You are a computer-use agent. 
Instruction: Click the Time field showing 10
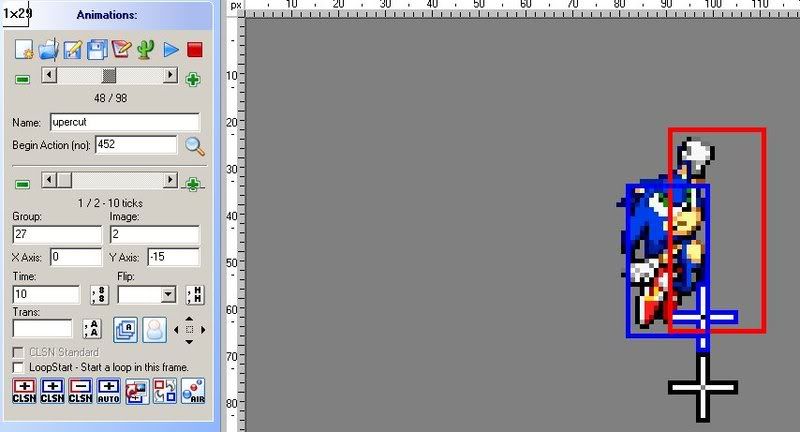(x=46, y=295)
